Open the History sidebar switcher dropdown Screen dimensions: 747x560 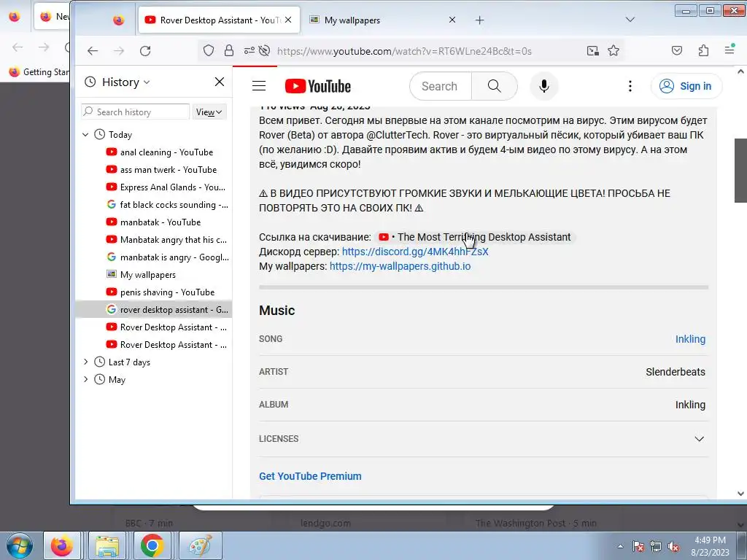click(125, 82)
